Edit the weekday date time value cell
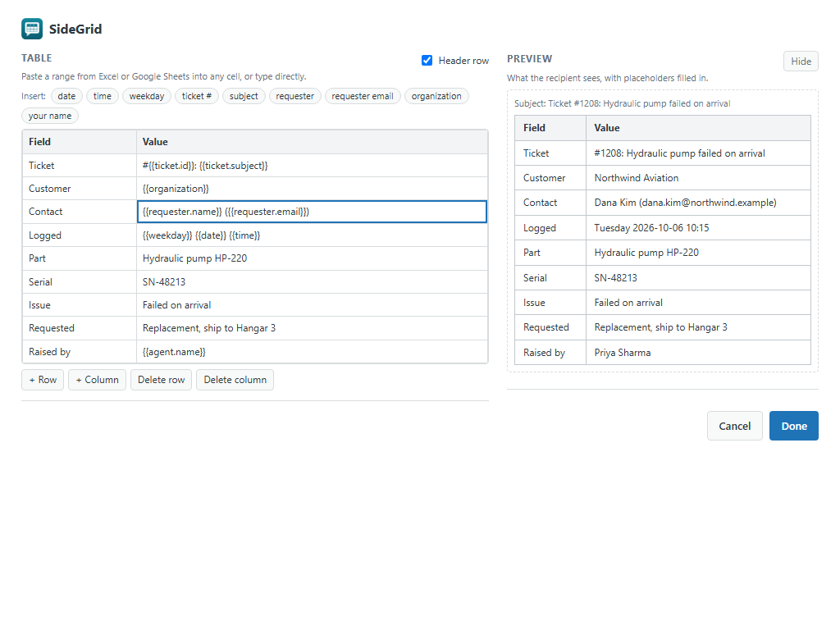Screen dimensions: 840x630 (312, 235)
